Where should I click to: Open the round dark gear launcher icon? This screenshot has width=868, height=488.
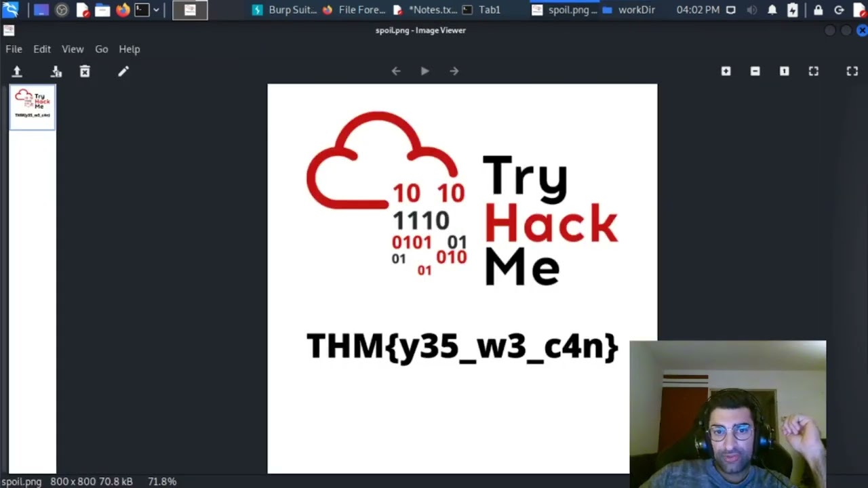click(x=62, y=10)
